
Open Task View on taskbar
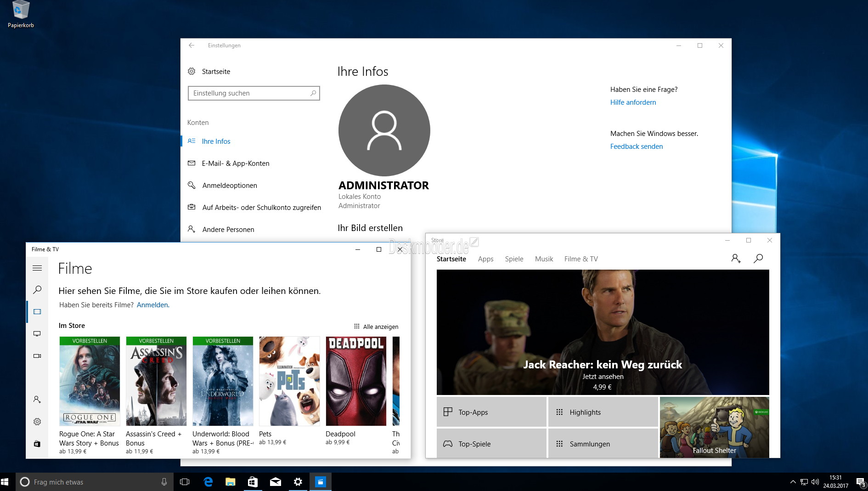pyautogui.click(x=185, y=482)
